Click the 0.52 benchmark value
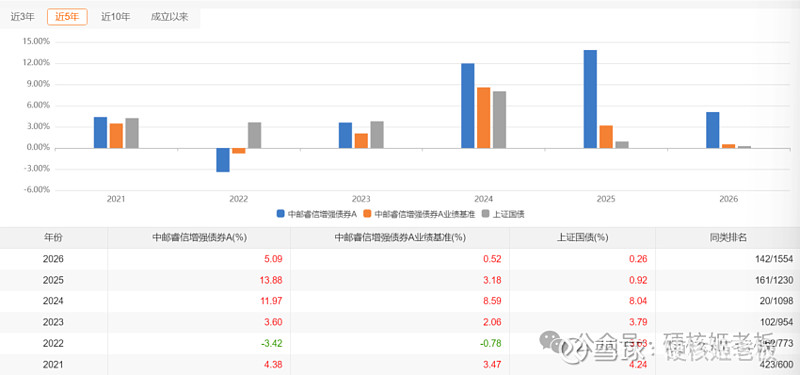 492,259
